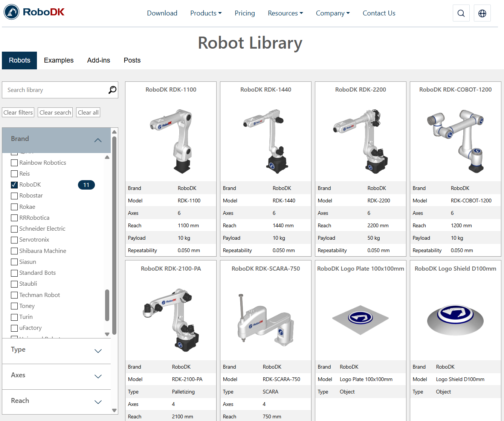This screenshot has height=421, width=504.
Task: Check the uFactory brand filter
Action: coord(14,328)
